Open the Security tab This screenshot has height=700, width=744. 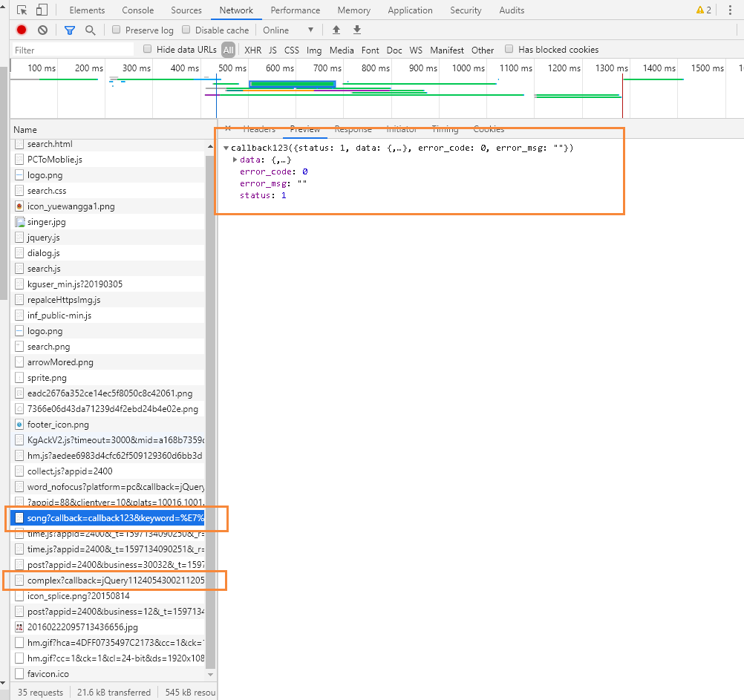466,10
